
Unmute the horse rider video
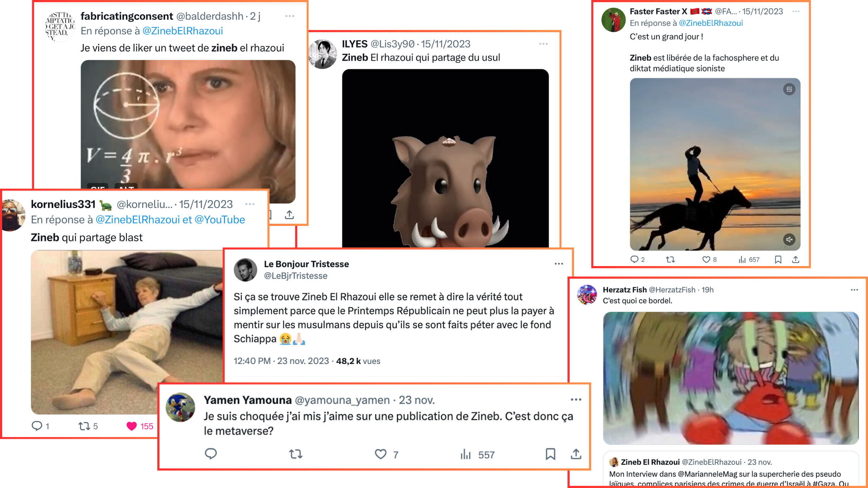coord(789,239)
